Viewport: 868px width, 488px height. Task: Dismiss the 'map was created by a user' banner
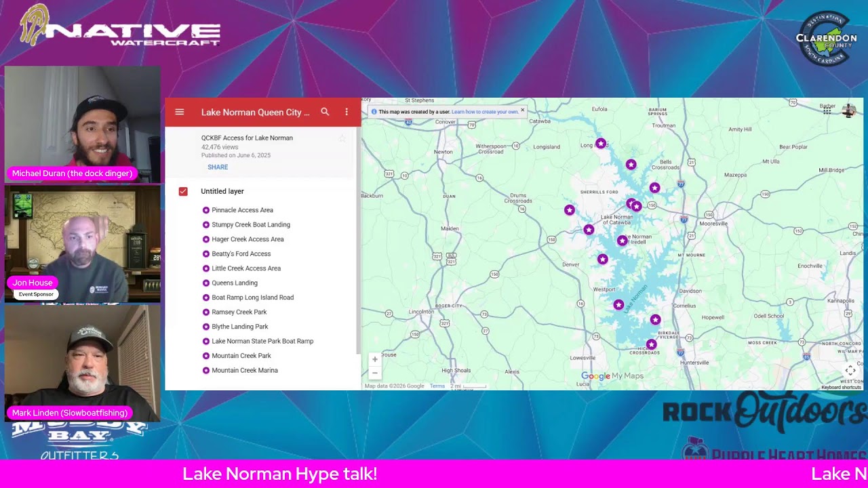[x=522, y=110]
